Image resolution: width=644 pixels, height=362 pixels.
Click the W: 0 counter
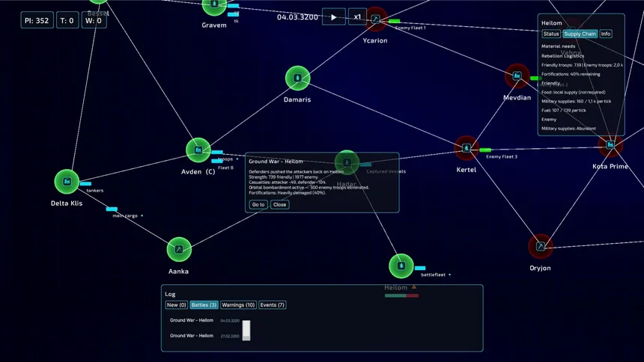tap(94, 20)
